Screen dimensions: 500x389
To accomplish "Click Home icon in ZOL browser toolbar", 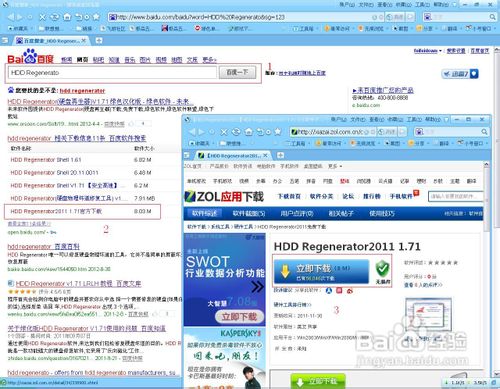I will (x=248, y=132).
